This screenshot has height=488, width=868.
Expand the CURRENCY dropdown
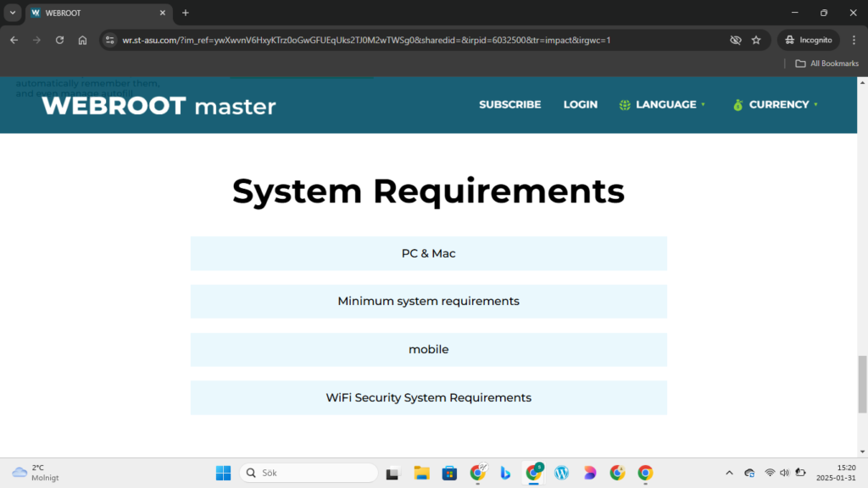(x=775, y=104)
